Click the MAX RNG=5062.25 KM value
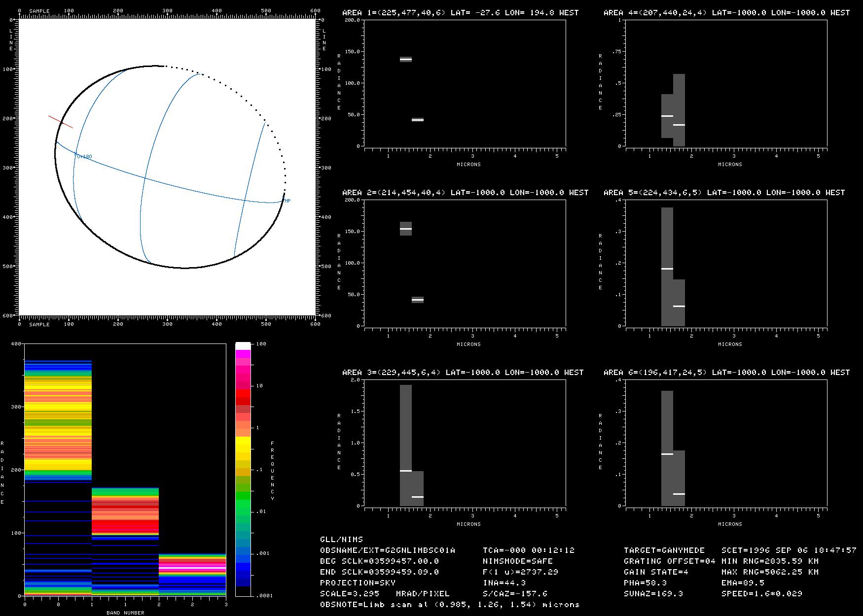Viewport: 863px width, 616px height. coord(770,572)
